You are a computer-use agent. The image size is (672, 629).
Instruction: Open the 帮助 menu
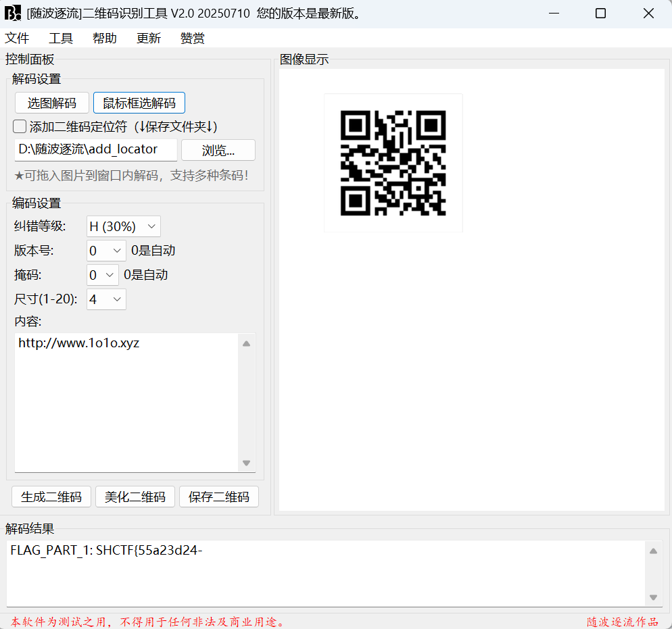(105, 39)
